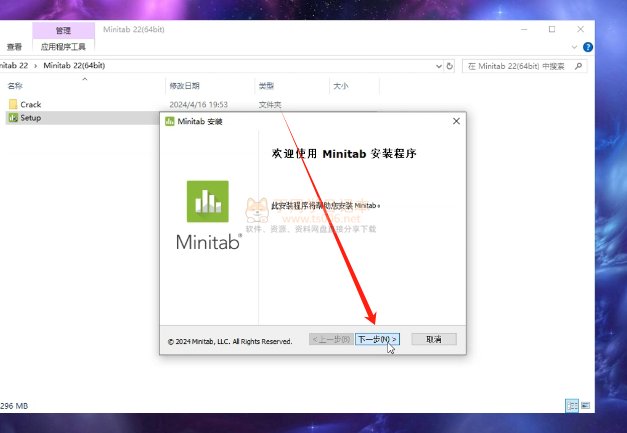Viewport: 627px width, 433px height.
Task: Sort by the 大小 column header
Action: (341, 86)
